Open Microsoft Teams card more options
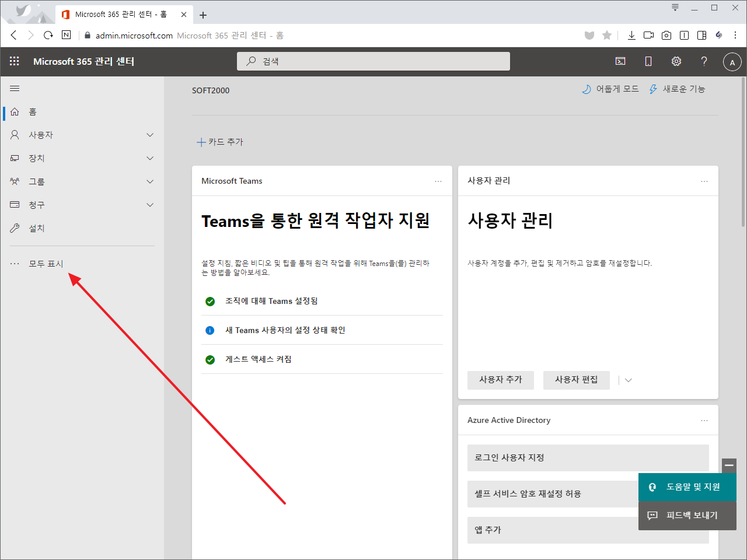747x560 pixels. coord(438,181)
